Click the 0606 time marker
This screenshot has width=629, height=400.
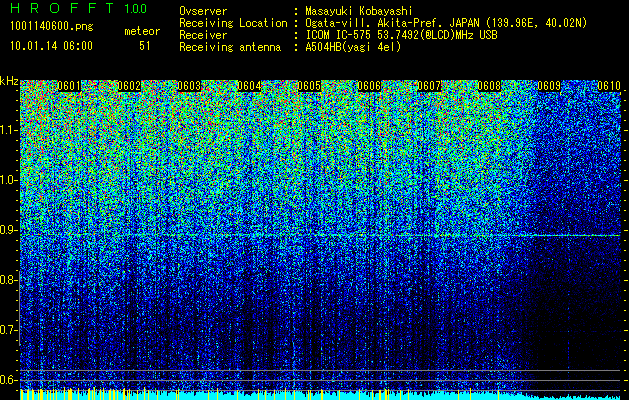369,86
